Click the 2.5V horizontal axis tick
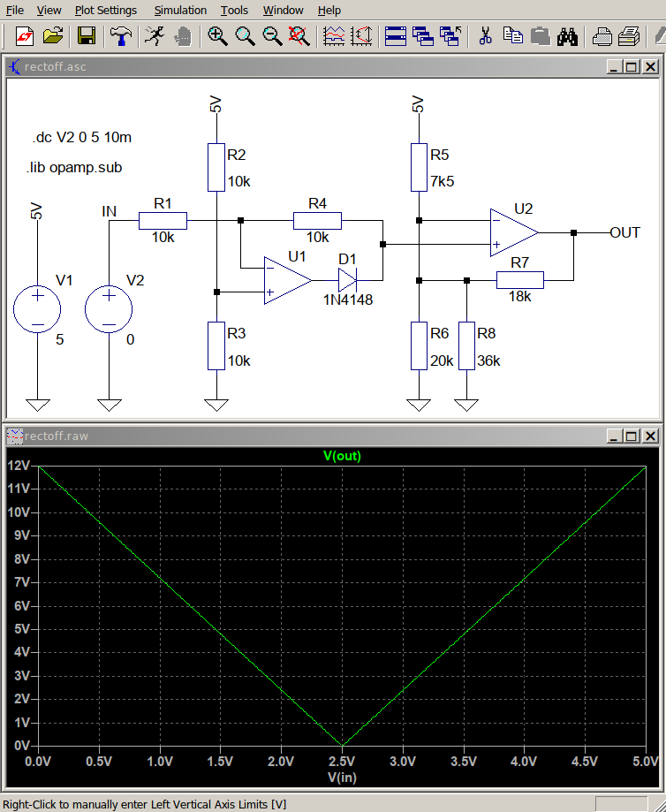The width and height of the screenshot is (666, 812). 343,762
